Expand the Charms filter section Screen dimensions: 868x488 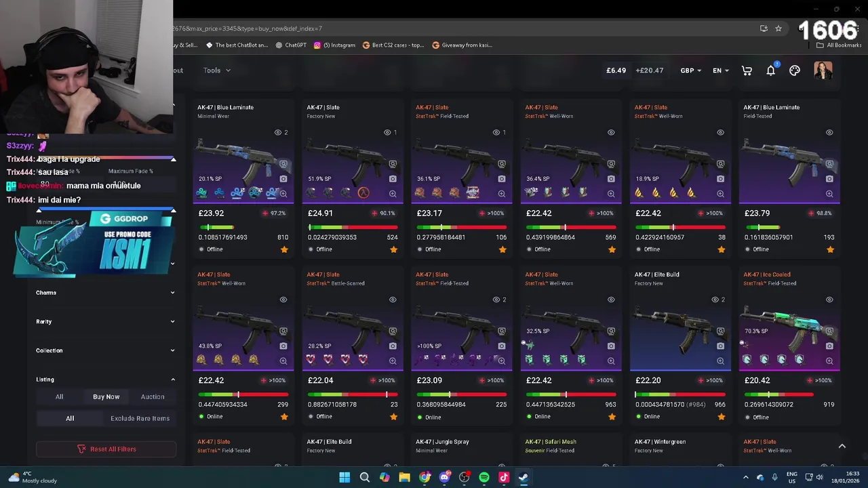click(x=105, y=293)
